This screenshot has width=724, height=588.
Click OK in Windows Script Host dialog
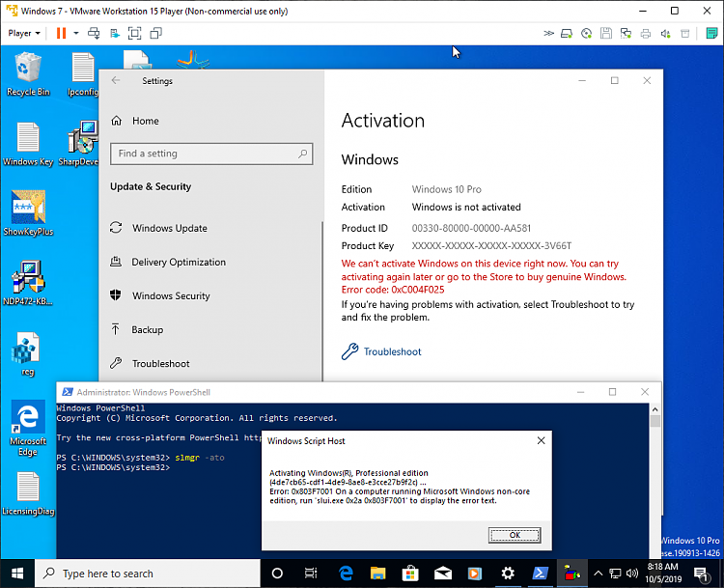click(x=515, y=535)
